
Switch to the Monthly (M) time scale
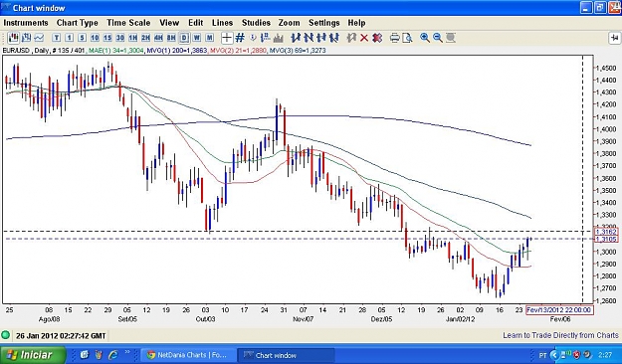coord(209,38)
